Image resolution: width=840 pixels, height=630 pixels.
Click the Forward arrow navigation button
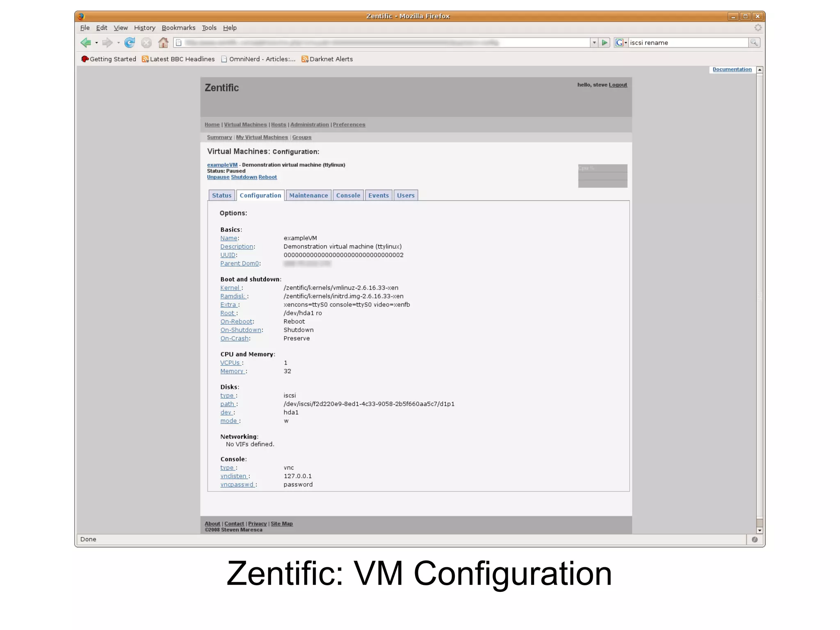coord(107,43)
